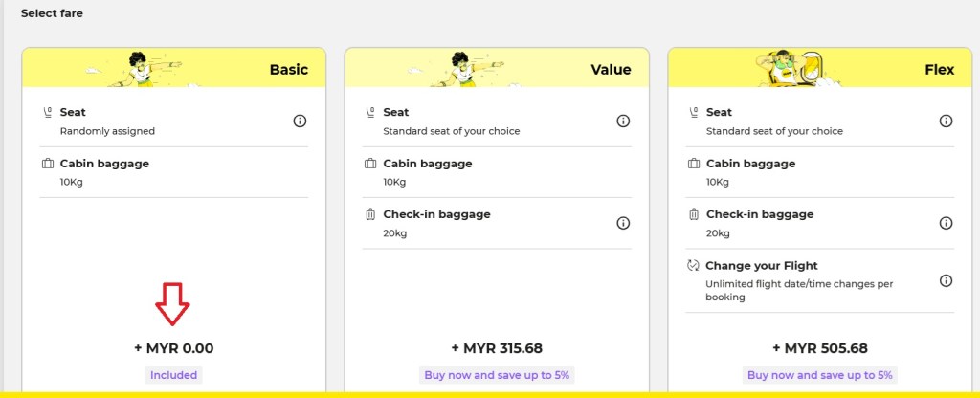Image resolution: width=980 pixels, height=398 pixels.
Task: Select the Value fare header
Action: coord(611,70)
